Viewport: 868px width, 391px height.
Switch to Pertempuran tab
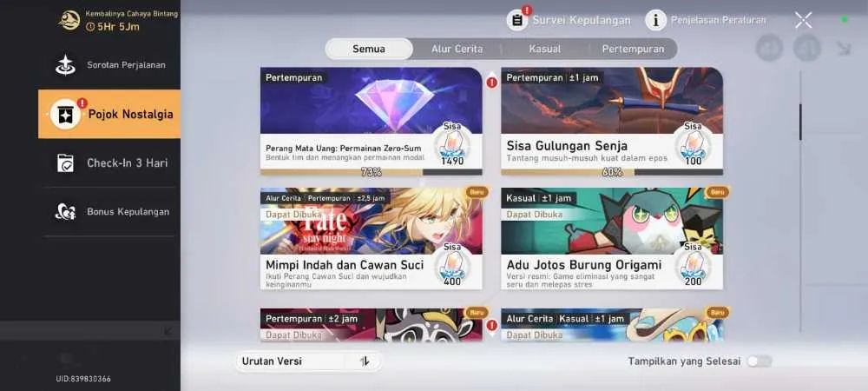coord(633,49)
